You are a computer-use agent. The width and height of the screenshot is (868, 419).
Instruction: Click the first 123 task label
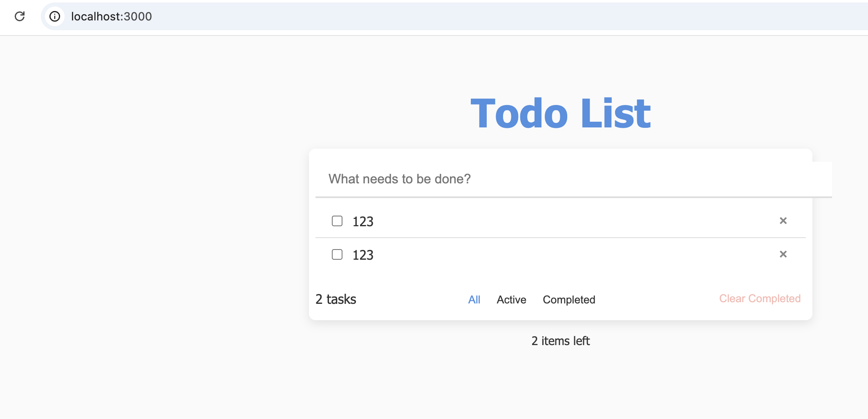(x=363, y=221)
